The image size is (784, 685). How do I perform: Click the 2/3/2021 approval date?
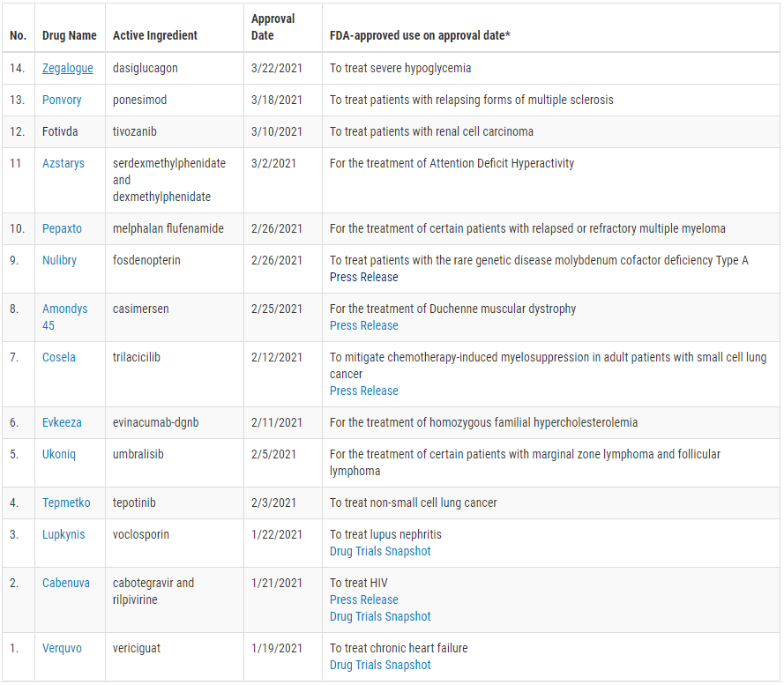tap(273, 503)
